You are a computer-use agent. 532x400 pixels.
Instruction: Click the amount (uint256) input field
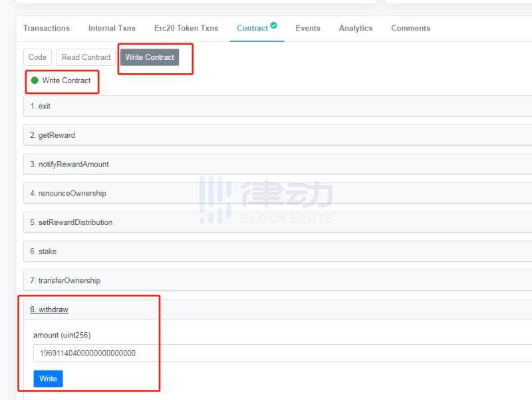coord(283,353)
